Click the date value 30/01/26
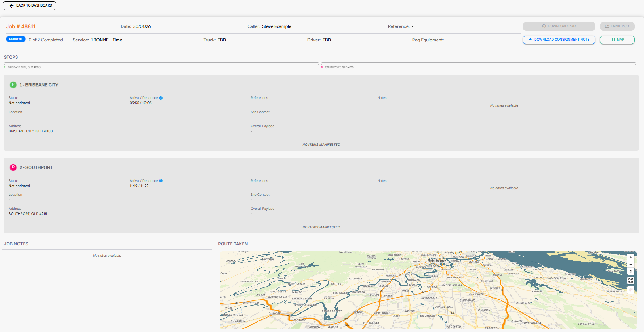Viewport: 644px width, 332px height. 142,26
